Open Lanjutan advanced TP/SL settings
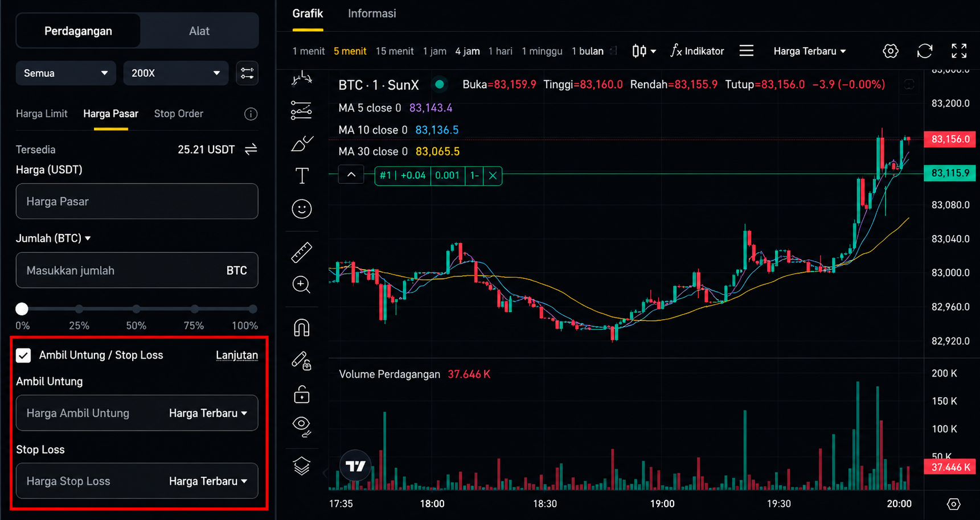Screen dimensions: 980x520 [x=237, y=356]
